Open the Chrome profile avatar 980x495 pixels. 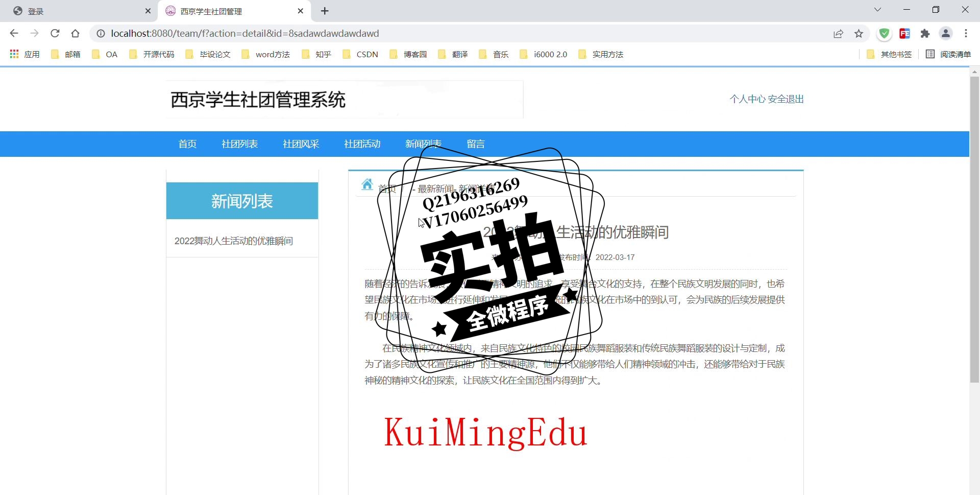tap(946, 33)
